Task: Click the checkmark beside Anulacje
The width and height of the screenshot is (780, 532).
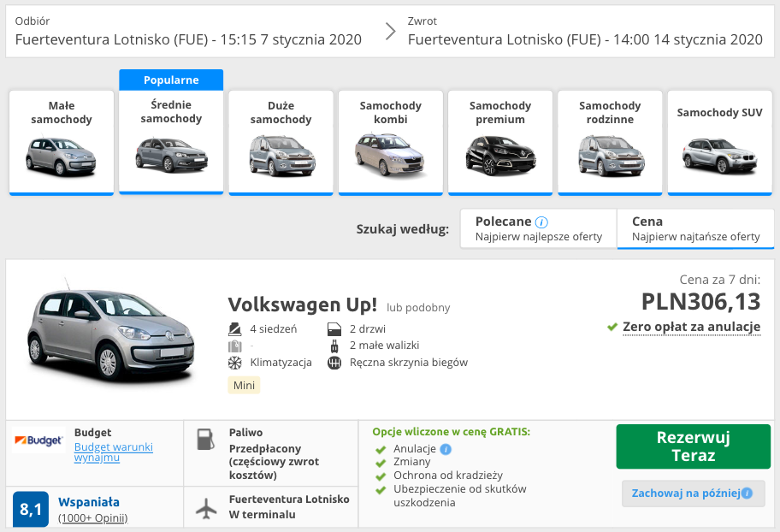Action: [381, 450]
